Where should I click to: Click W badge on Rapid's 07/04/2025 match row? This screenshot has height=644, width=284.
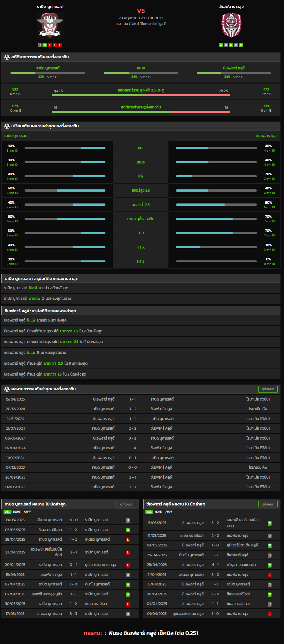point(128,584)
